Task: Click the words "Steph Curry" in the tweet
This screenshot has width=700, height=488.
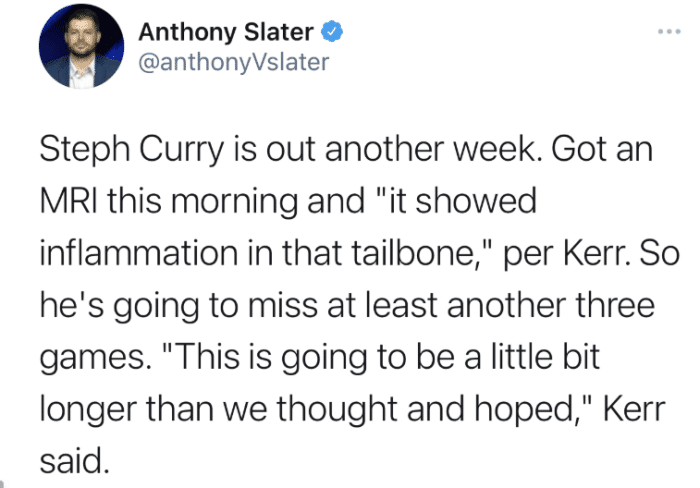Action: 133,152
